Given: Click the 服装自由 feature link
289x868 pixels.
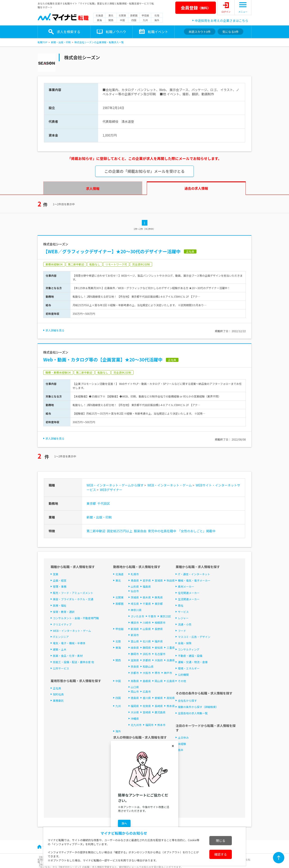Looking at the screenshot, I should click(x=140, y=531).
